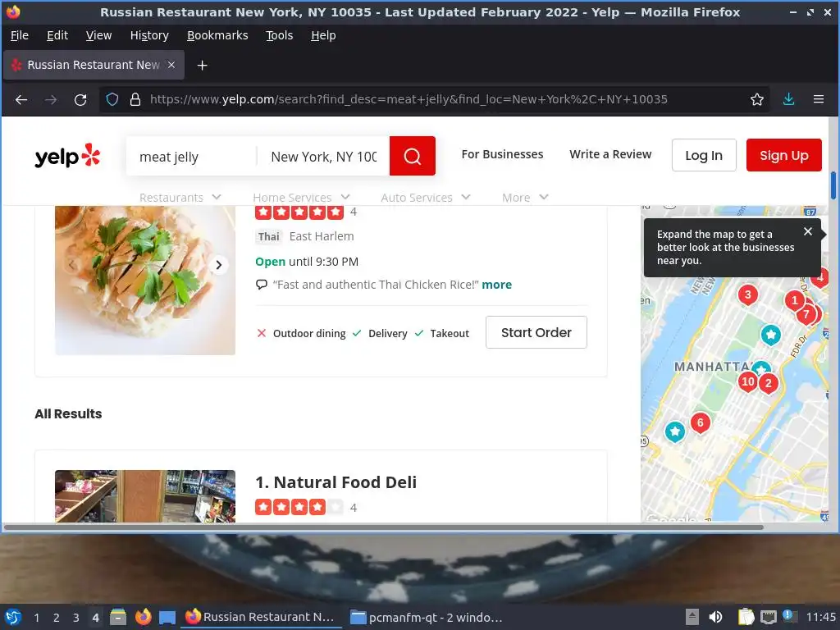This screenshot has height=630, width=840.
Task: Expand the Home Services dropdown
Action: point(301,197)
